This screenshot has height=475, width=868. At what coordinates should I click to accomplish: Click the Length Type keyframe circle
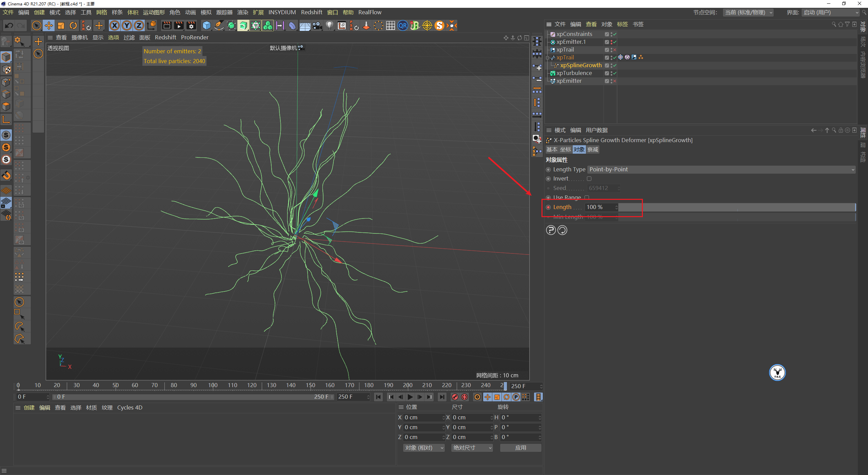pos(548,169)
